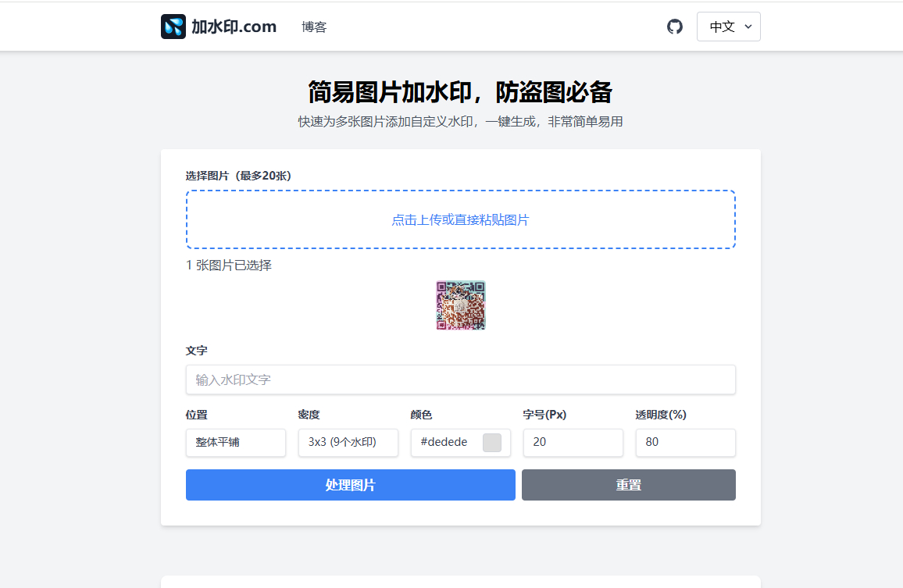Screen dimensions: 903x588
Task: Expand the 中文 language dropdown
Action: point(728,27)
